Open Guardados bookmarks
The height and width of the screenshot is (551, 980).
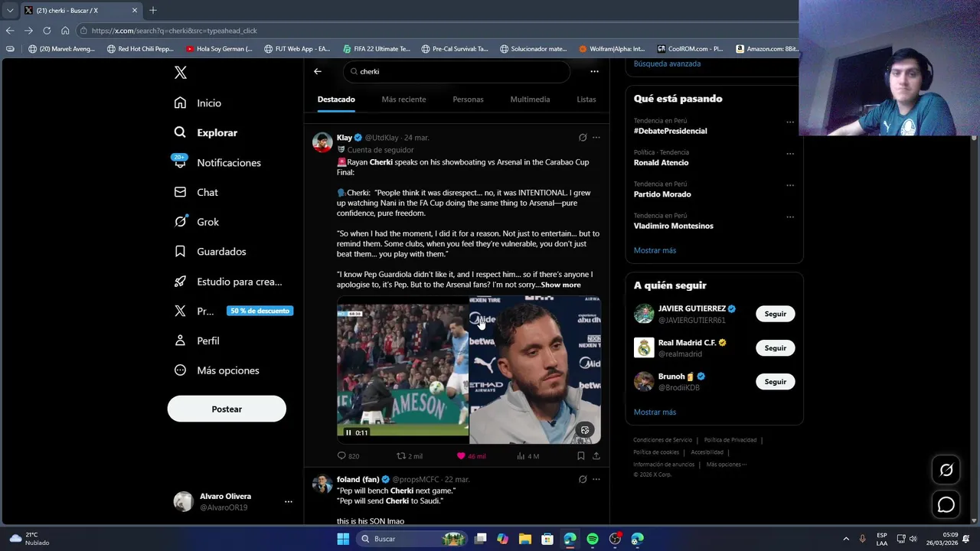210,251
